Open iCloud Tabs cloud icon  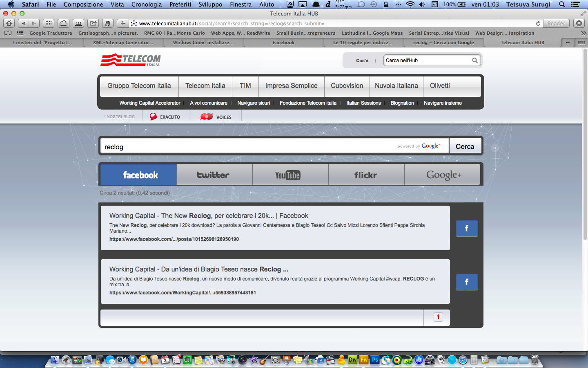[63, 23]
